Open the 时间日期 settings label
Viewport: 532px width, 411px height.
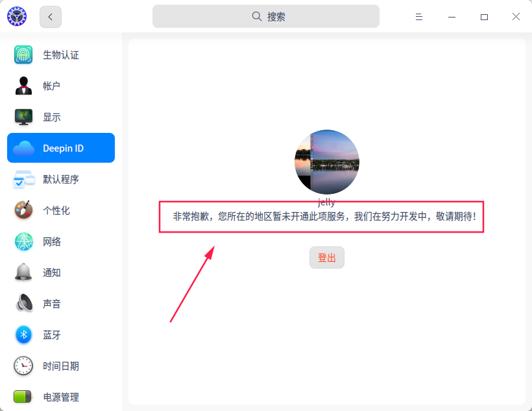pyautogui.click(x=61, y=366)
